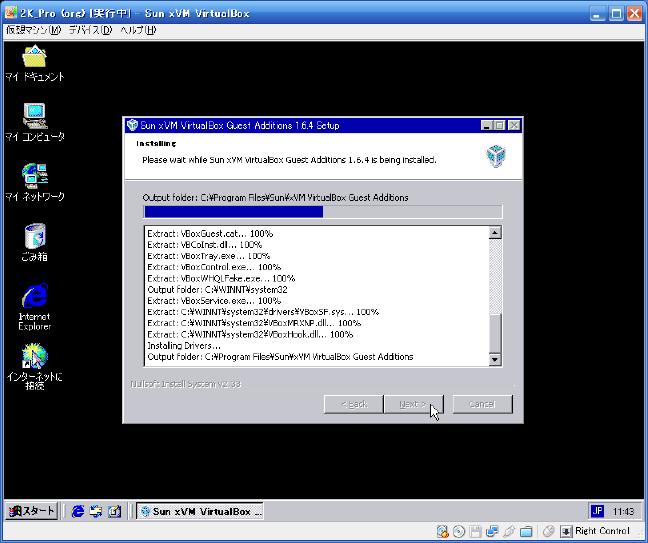Screen dimensions: 648x543
Task: Click the USB devices status bar icon
Action: pyautogui.click(x=509, y=531)
